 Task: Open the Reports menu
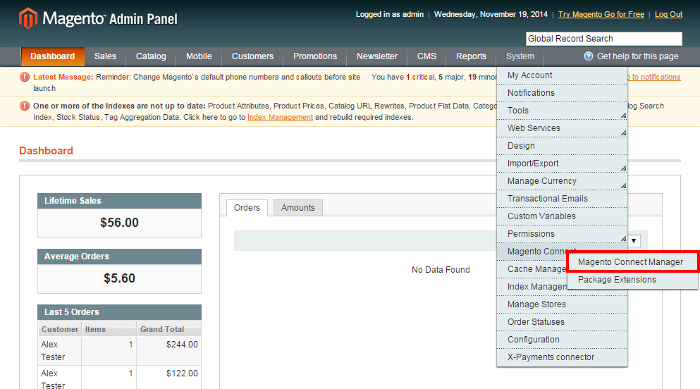coord(471,56)
